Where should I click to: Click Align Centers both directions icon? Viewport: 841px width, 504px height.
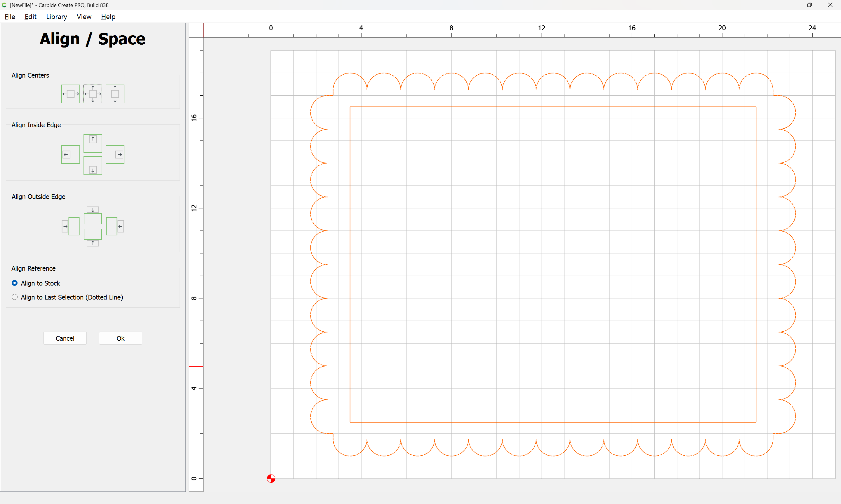click(93, 94)
